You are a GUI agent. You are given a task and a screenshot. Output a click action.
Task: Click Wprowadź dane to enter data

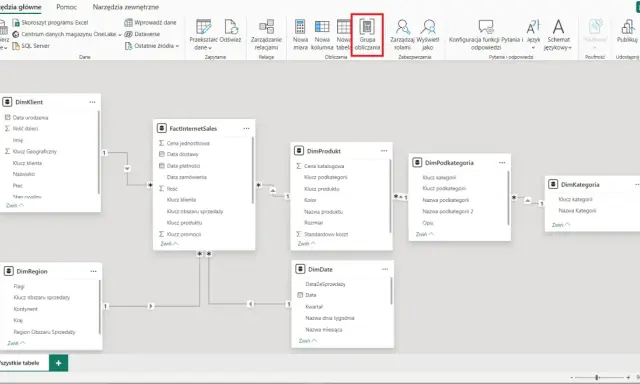tap(150, 22)
